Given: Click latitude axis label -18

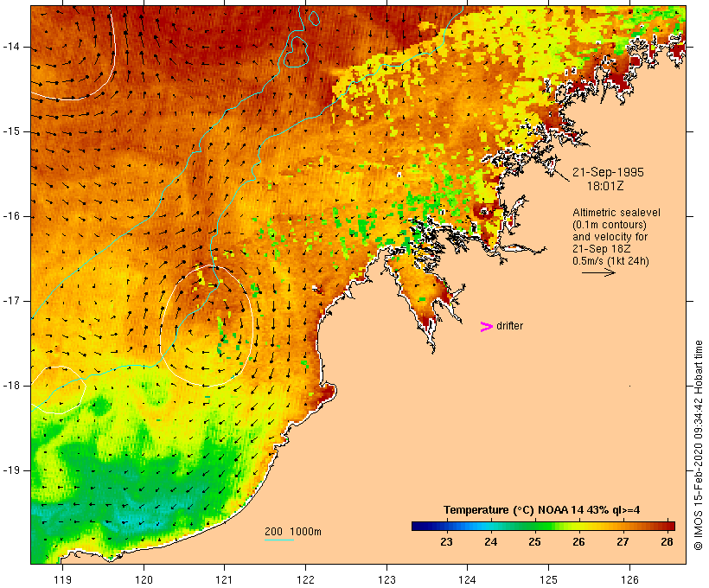Looking at the screenshot, I should point(11,386).
